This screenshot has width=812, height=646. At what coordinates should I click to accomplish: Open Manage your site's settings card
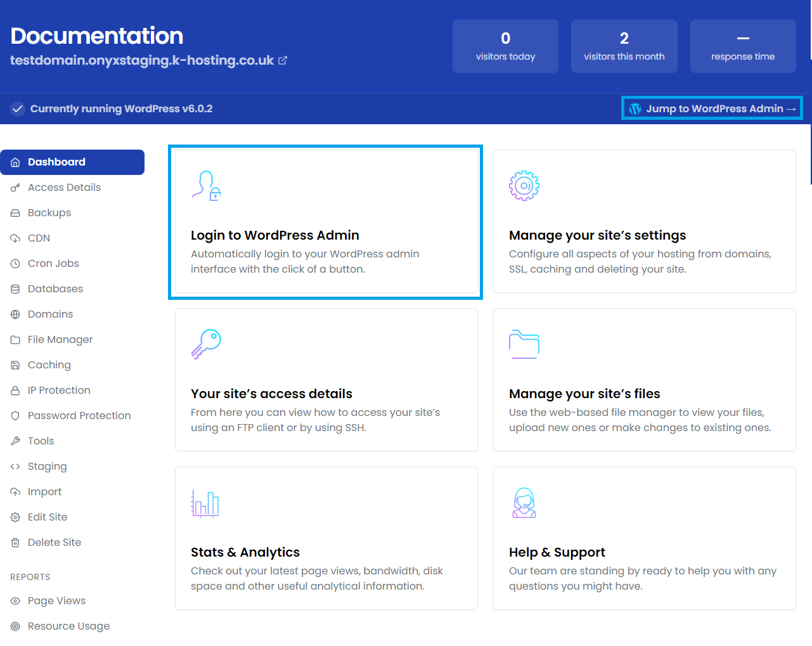(x=645, y=221)
